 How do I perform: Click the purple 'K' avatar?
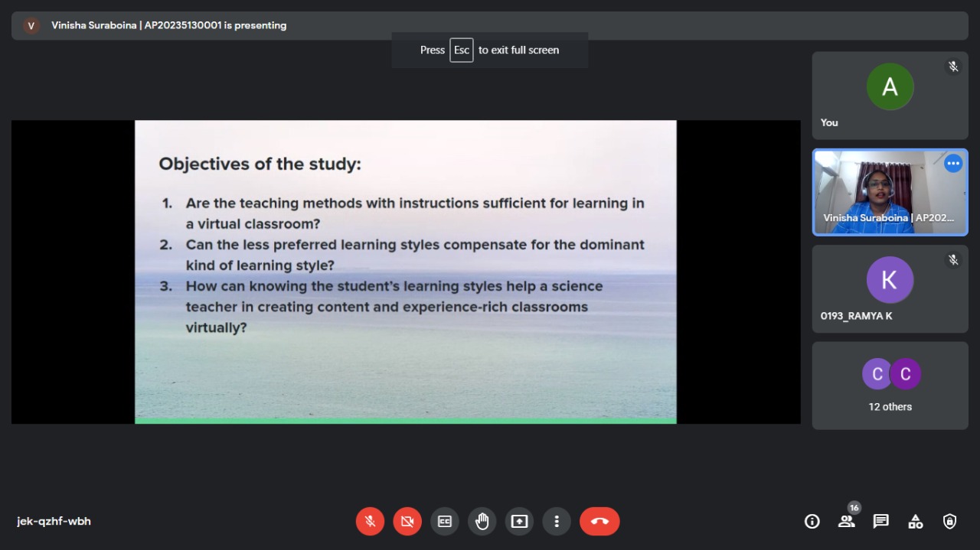pyautogui.click(x=890, y=280)
